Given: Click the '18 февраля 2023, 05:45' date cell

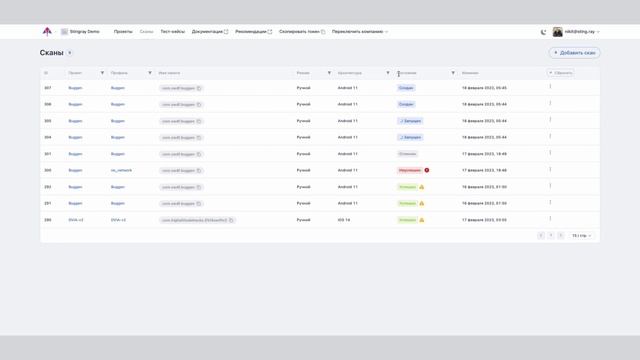Looking at the screenshot, I should click(x=484, y=88).
